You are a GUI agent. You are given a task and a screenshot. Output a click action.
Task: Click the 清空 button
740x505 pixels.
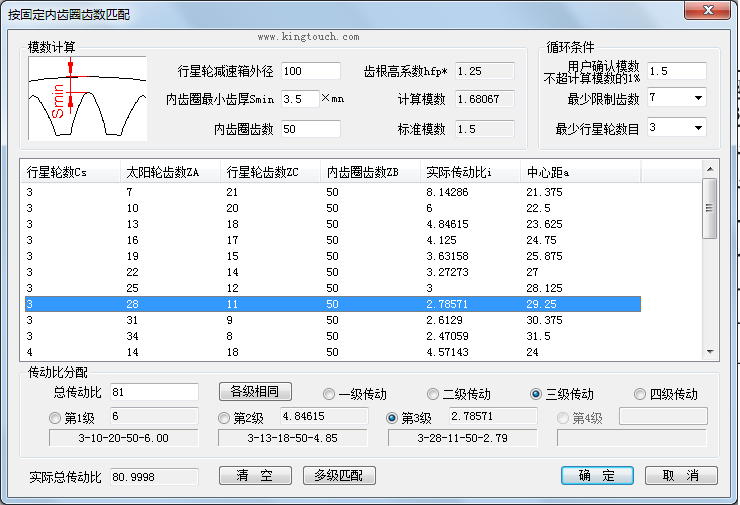255,475
